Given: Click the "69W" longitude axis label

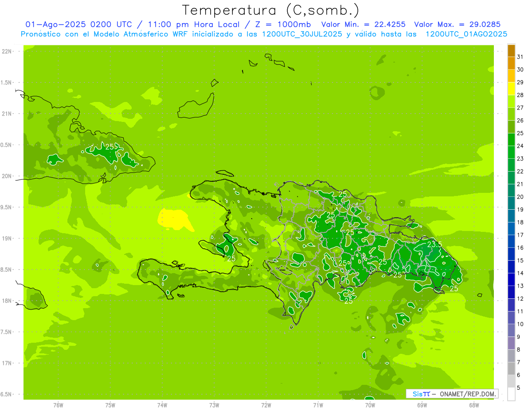Looking at the screenshot, I should [422, 405].
